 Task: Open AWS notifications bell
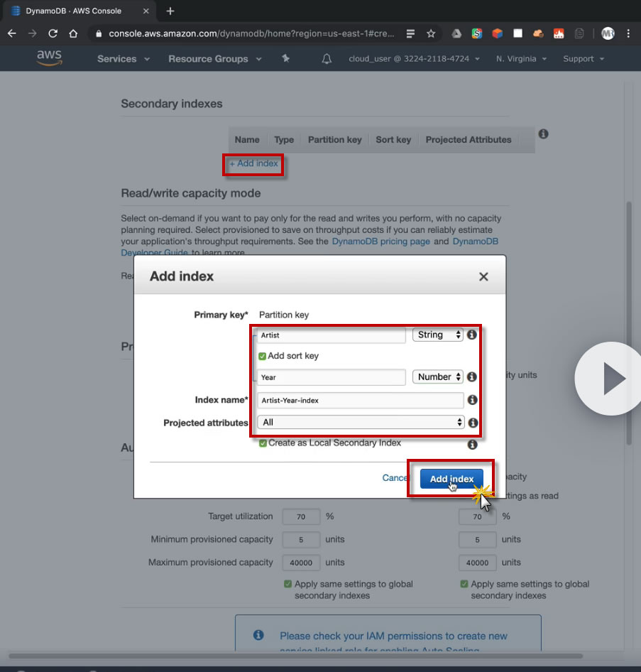(x=327, y=59)
